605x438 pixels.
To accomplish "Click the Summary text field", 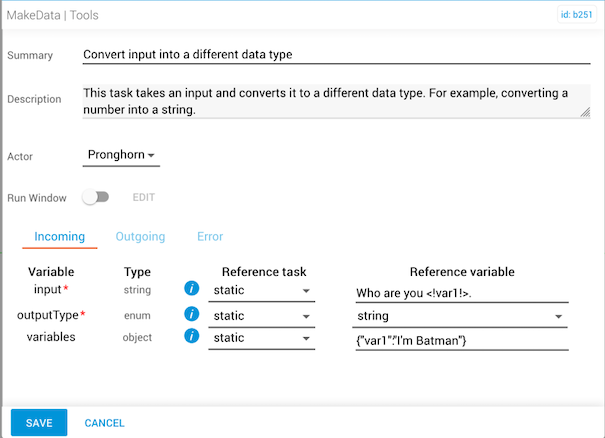I will 336,55.
